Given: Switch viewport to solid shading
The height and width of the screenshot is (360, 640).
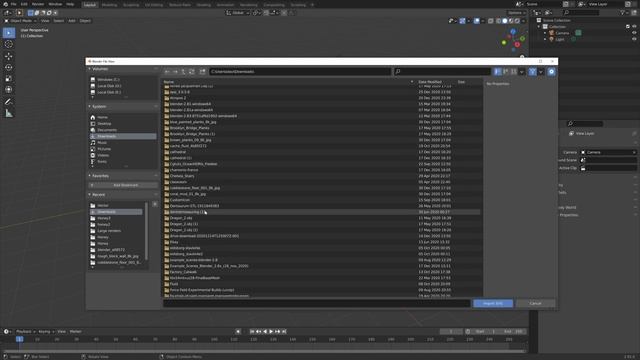Looking at the screenshot, I should pyautogui.click(x=505, y=21).
